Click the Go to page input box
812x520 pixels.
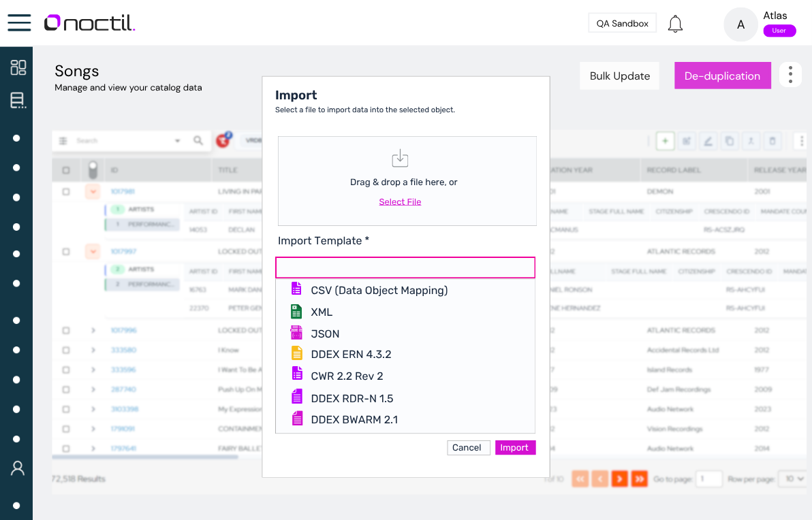709,478
